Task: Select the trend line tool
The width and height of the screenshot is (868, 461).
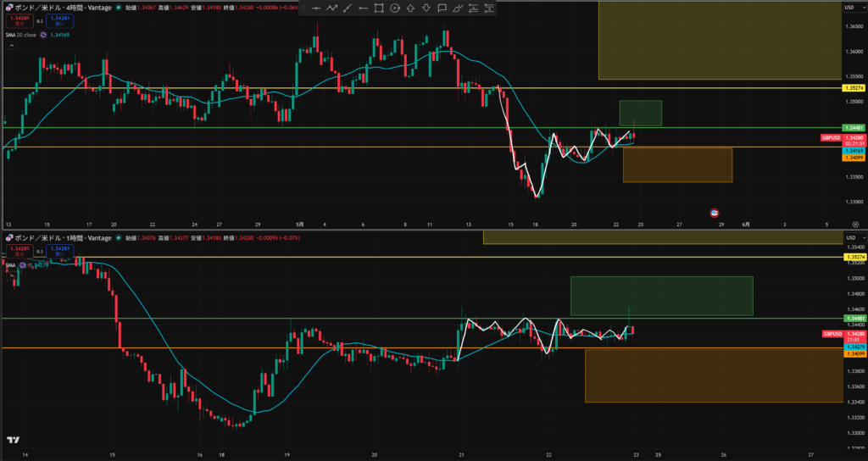Action: pyautogui.click(x=347, y=8)
